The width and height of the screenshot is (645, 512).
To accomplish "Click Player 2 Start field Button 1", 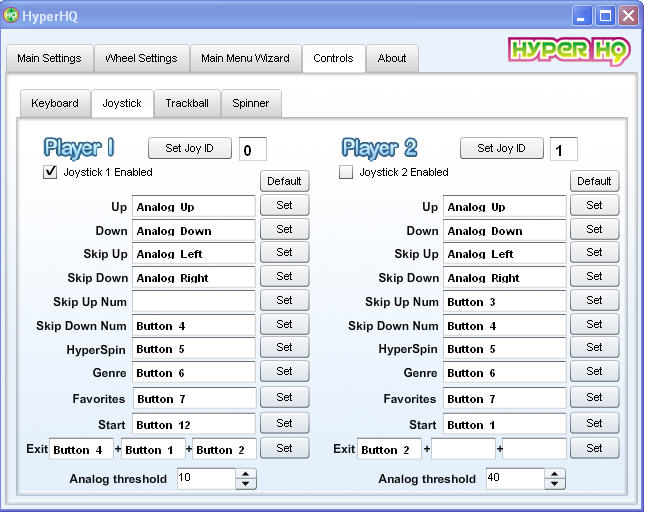I will click(505, 424).
